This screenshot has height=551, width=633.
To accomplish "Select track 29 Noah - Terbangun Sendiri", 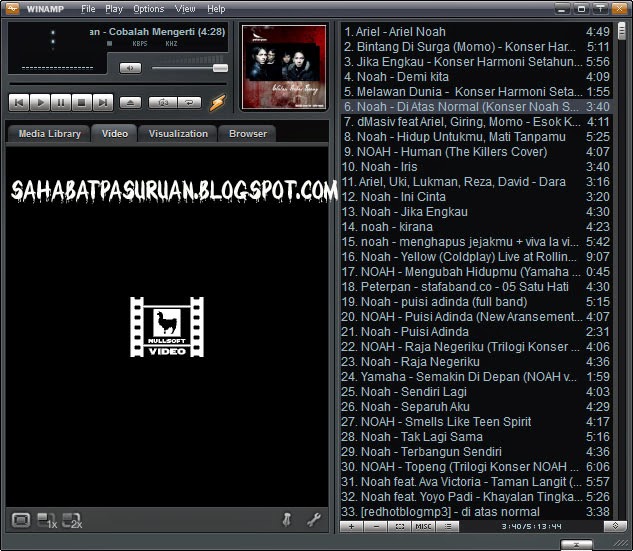I will coord(477,452).
